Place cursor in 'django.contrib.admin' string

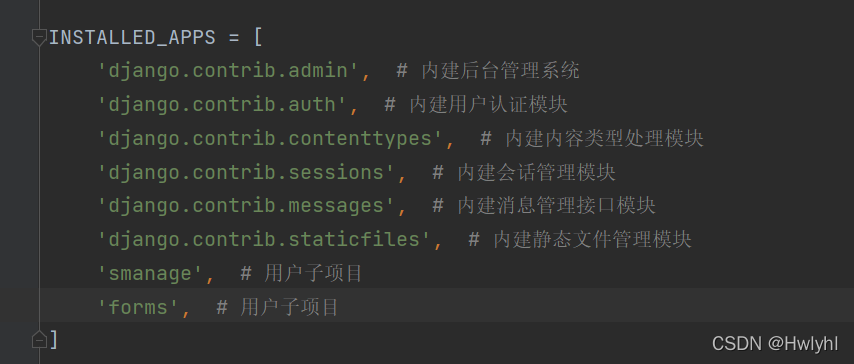click(x=229, y=71)
